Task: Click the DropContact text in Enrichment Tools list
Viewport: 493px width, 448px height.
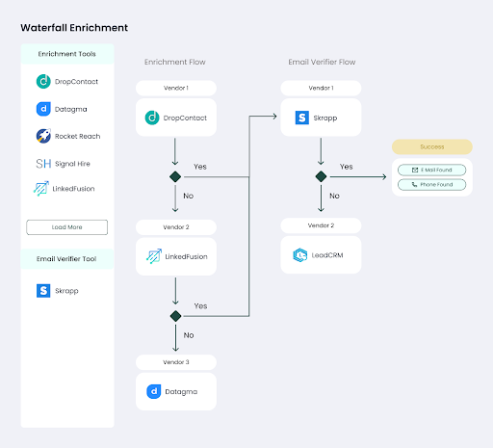Action: point(76,82)
